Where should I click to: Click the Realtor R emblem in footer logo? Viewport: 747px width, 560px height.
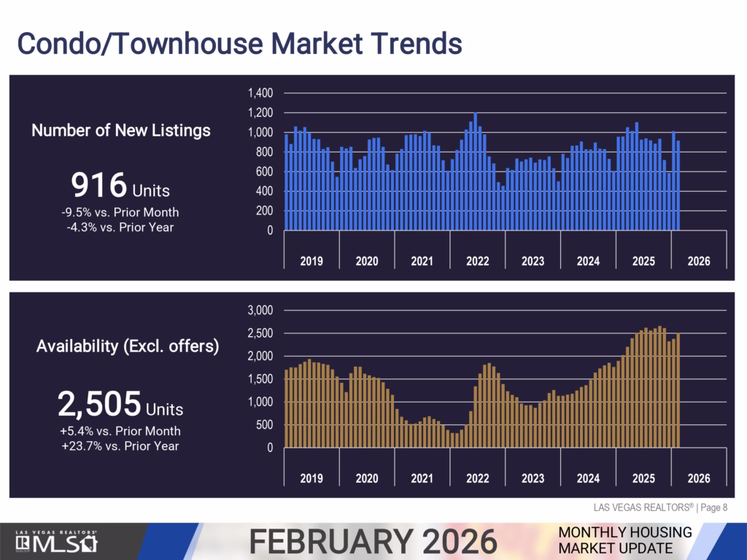click(23, 545)
